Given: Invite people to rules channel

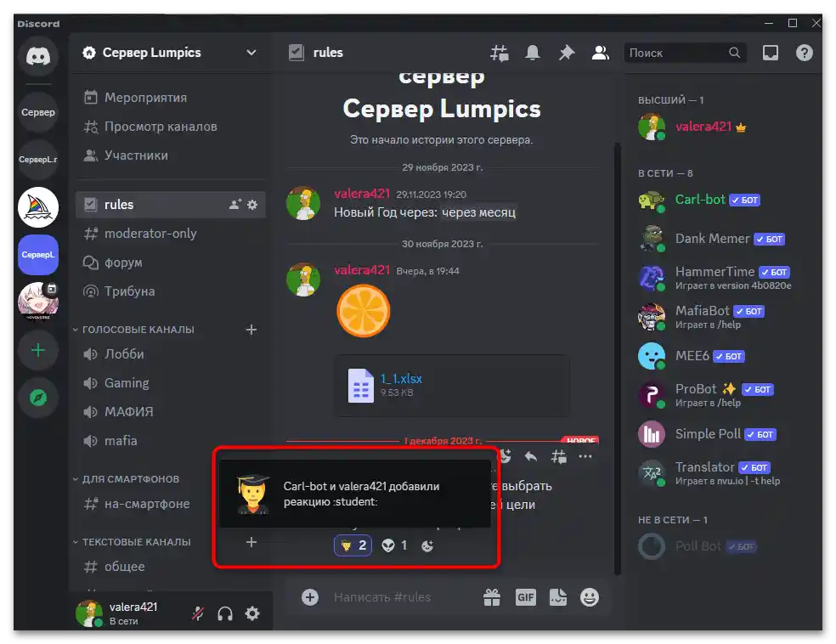Looking at the screenshot, I should 235,204.
